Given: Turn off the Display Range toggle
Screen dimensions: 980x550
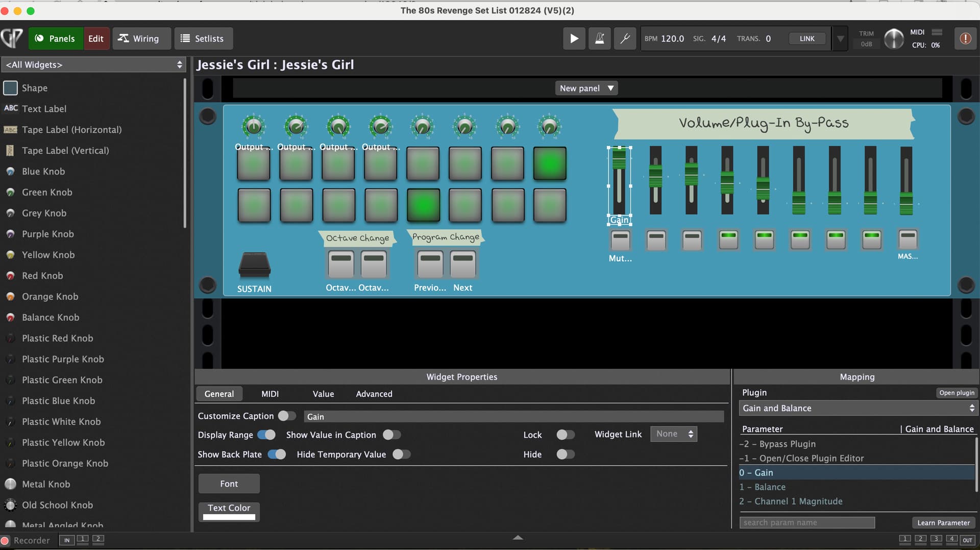Looking at the screenshot, I should coord(266,435).
